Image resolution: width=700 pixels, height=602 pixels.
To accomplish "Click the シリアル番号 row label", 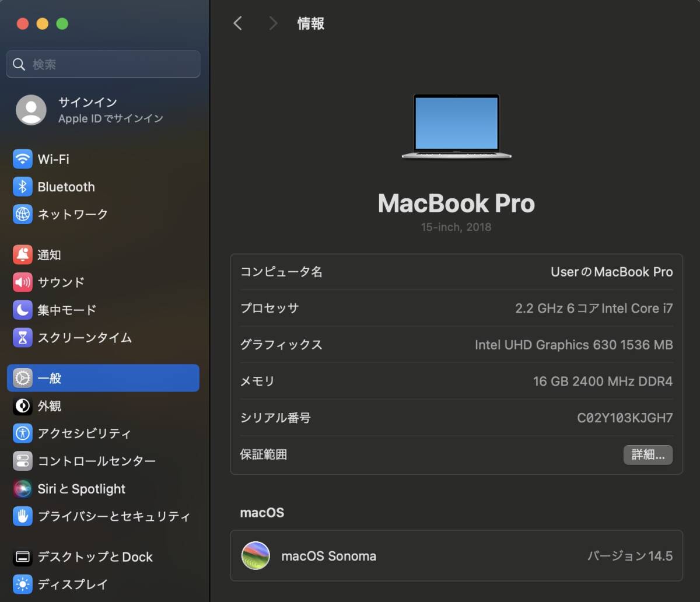I will point(275,418).
